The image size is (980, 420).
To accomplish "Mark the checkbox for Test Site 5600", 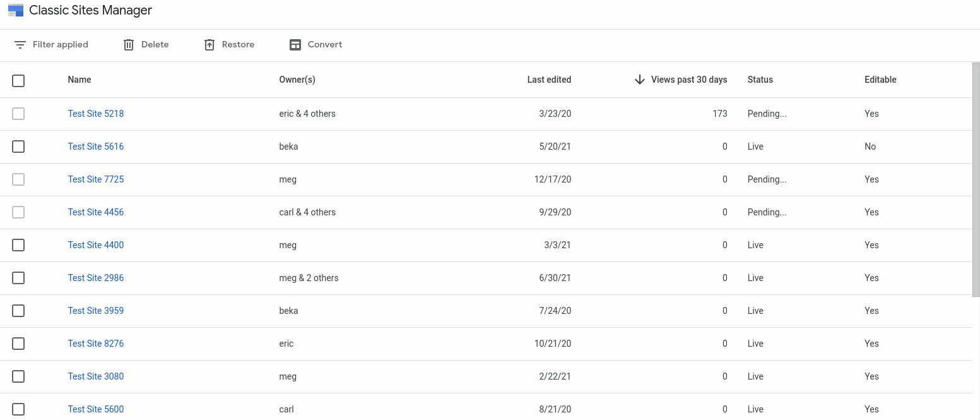I will 18,409.
